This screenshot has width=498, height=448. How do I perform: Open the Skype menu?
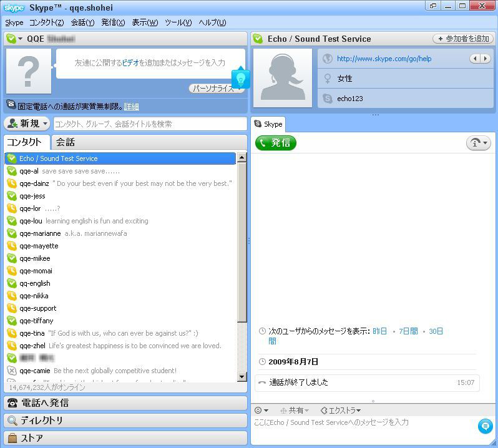(x=14, y=22)
